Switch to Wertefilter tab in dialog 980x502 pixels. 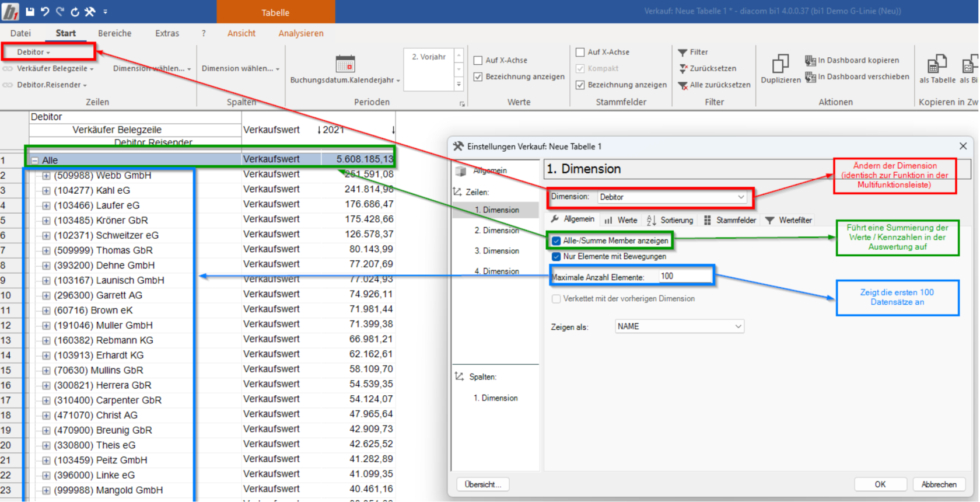coord(788,220)
